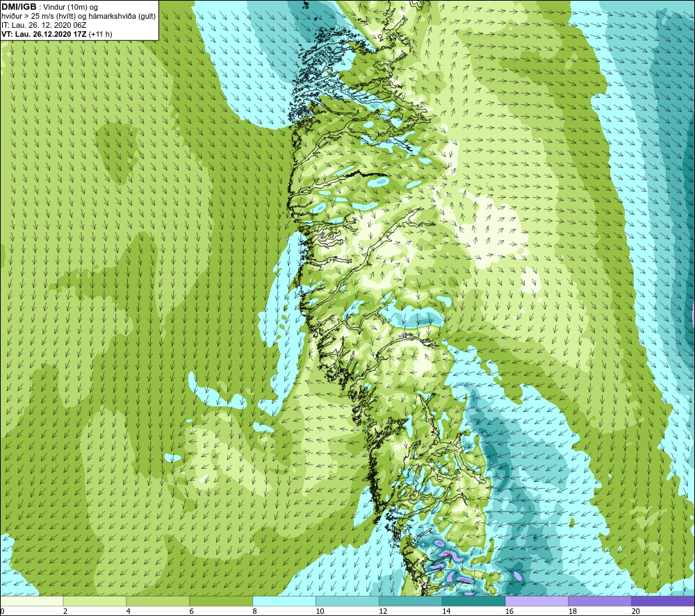
Task: Click the 2–4 m/s light green legend swatch
Action: [x=95, y=601]
